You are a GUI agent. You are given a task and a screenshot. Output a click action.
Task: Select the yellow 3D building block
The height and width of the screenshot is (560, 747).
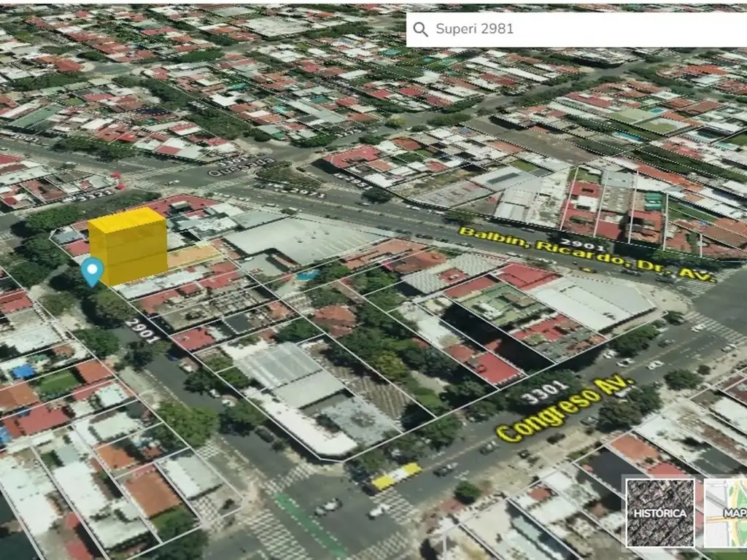128,246
